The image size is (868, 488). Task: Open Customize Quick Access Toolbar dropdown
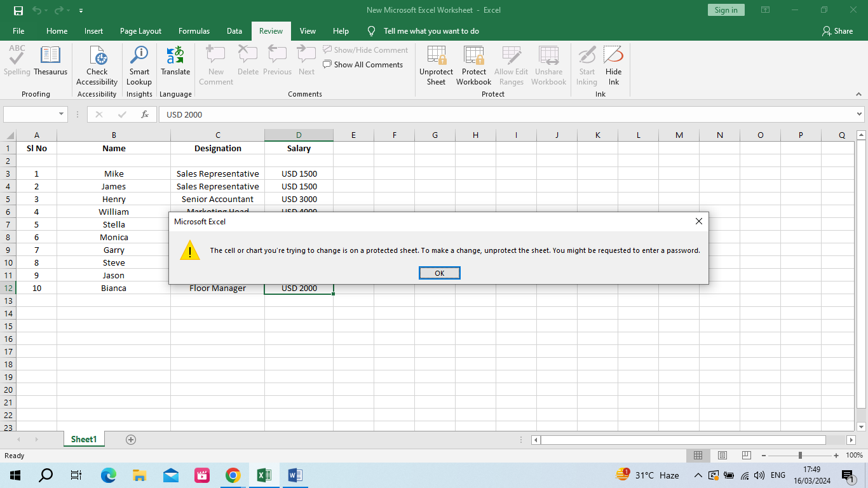81,11
